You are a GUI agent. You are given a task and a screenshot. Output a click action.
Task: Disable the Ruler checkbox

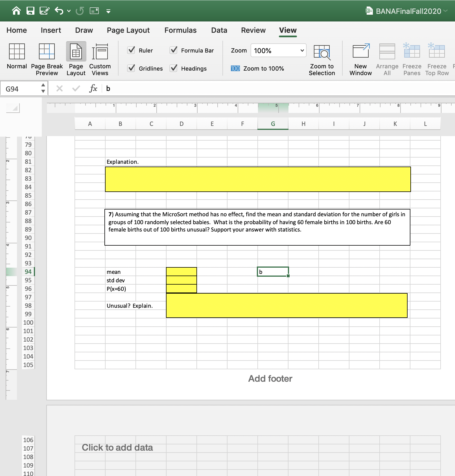[131, 50]
